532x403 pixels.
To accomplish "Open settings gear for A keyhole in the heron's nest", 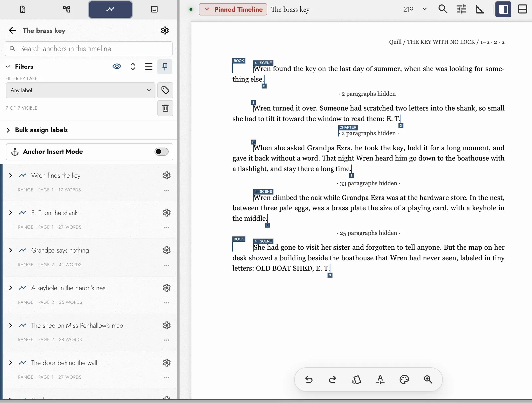I will [167, 288].
